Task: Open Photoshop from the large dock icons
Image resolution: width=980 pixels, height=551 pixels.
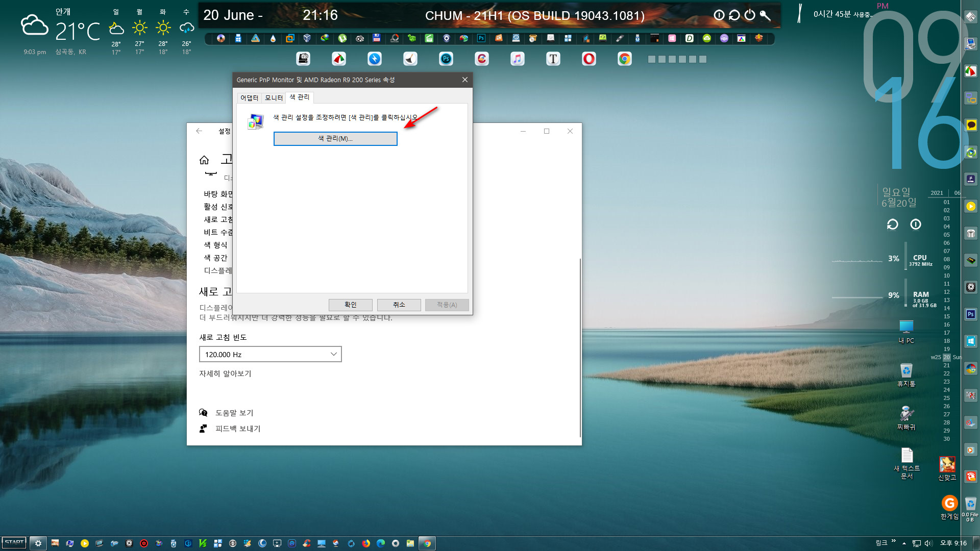Action: pos(446,59)
